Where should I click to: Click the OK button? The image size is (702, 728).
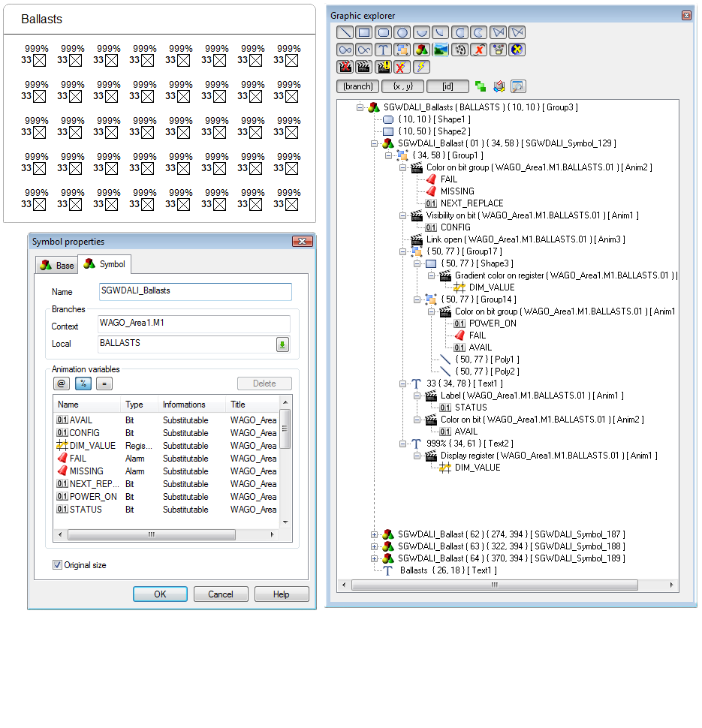(x=160, y=594)
